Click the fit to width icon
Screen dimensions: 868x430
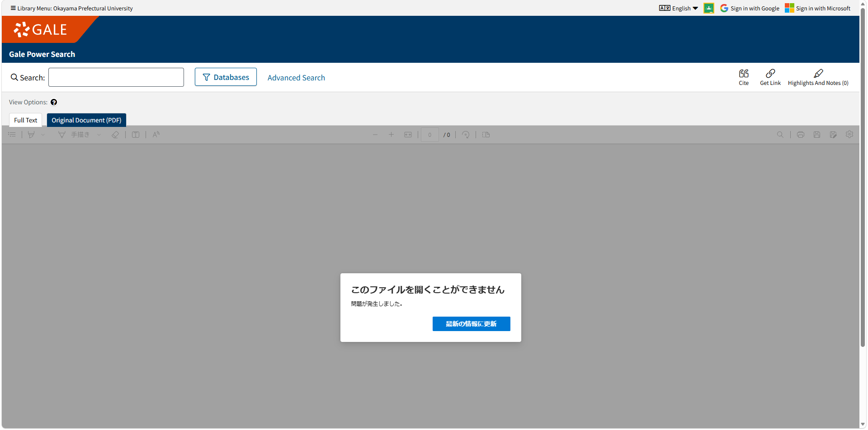tap(408, 135)
